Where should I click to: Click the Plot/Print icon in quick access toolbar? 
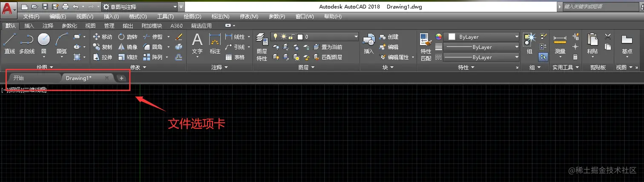click(x=65, y=7)
